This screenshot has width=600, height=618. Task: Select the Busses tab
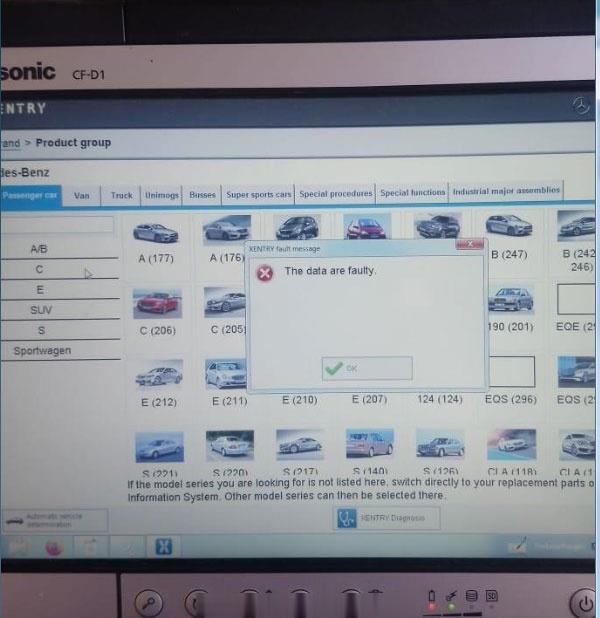[202, 195]
